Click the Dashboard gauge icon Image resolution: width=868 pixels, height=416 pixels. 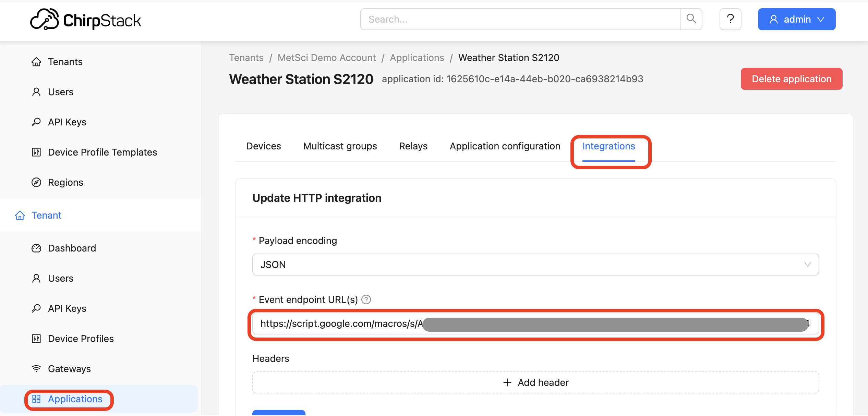click(x=36, y=248)
